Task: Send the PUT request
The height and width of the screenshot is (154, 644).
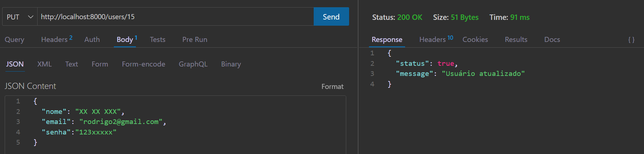Action: (x=331, y=17)
